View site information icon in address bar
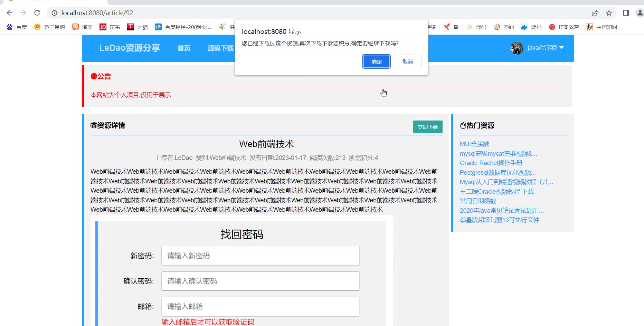644x326 pixels. click(x=54, y=13)
